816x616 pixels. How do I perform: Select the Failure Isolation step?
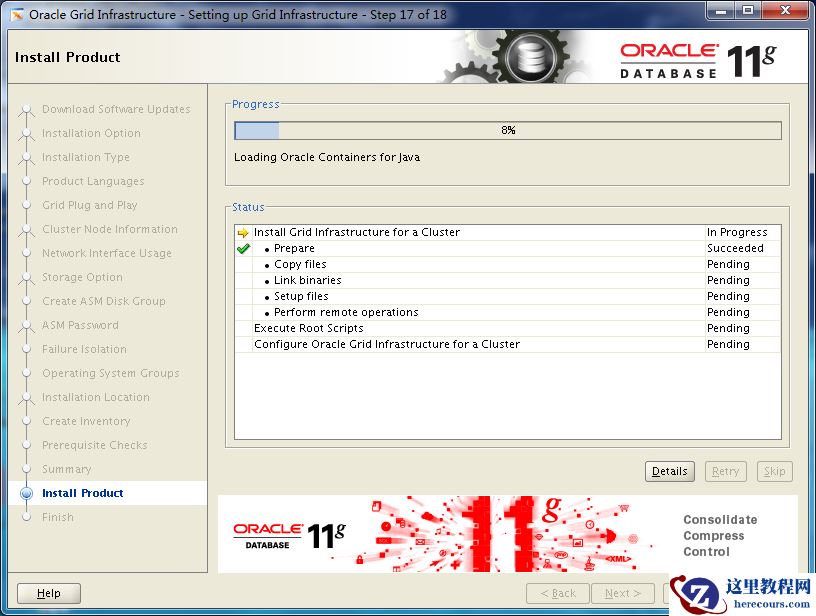click(84, 349)
